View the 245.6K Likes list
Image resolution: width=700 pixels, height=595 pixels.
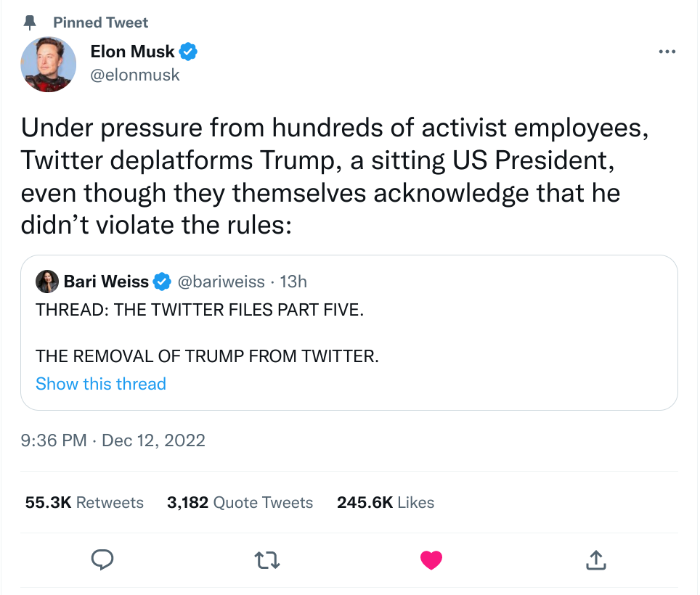tap(386, 502)
